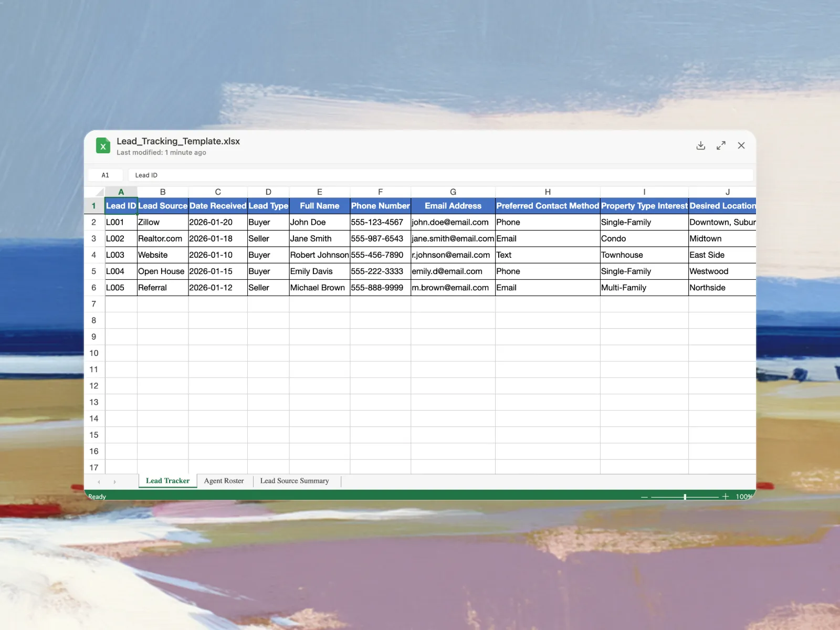This screenshot has width=840, height=630.
Task: Open the Lead Source Summary tab
Action: coord(294,481)
